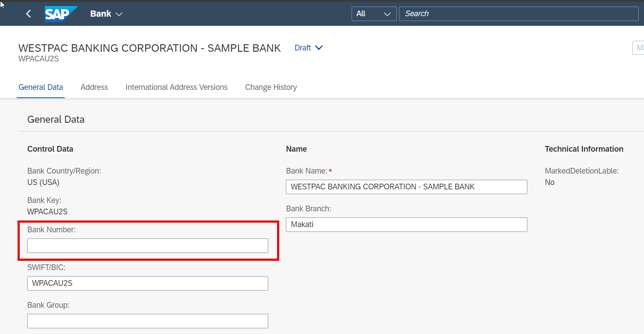Click the Control Data group heading

click(x=50, y=149)
